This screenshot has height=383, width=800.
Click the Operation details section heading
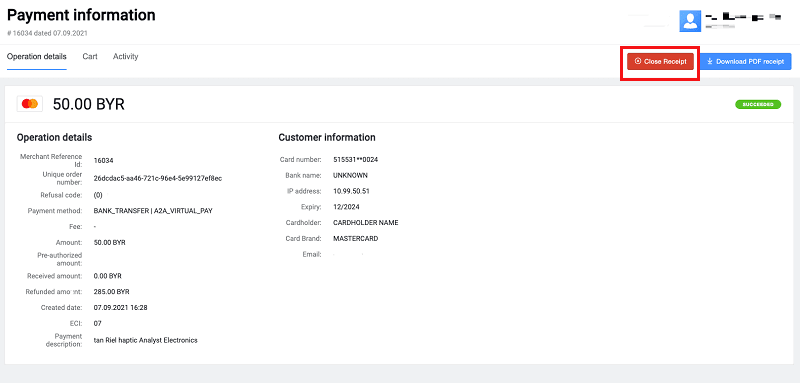pos(55,137)
